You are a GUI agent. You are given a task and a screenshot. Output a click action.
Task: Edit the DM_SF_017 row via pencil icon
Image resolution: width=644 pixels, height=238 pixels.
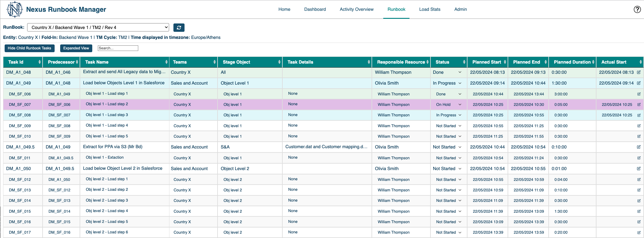[x=639, y=232]
